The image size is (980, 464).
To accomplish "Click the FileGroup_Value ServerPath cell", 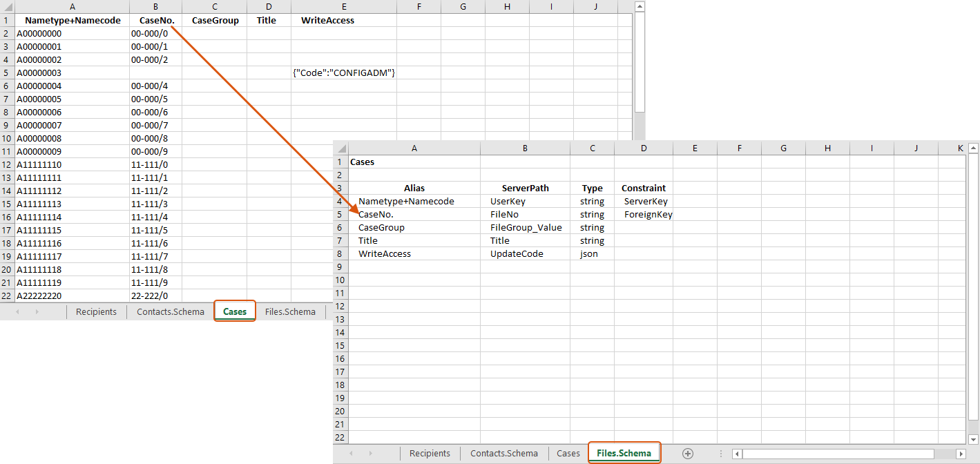I will (x=525, y=228).
